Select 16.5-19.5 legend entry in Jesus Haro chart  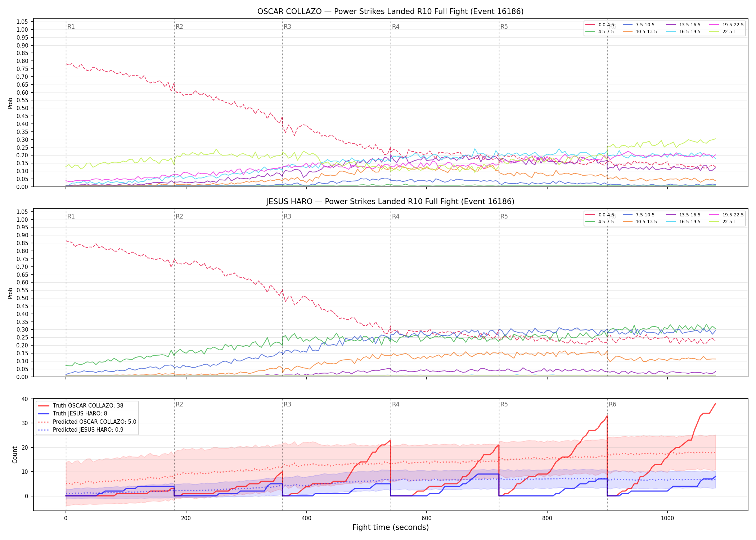683,222
